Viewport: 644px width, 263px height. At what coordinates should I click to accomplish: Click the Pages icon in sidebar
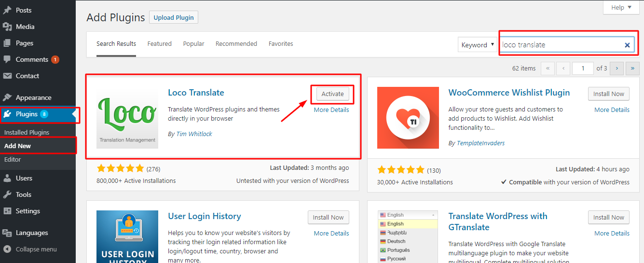click(x=7, y=43)
